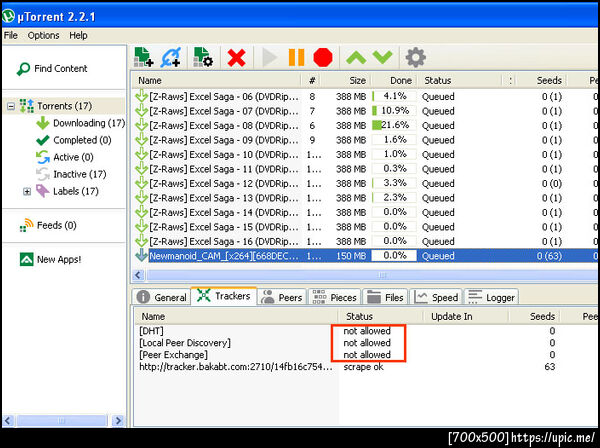Viewport: 600px width, 448px height.
Task: Open Preferences via gear icon
Action: coord(416,58)
